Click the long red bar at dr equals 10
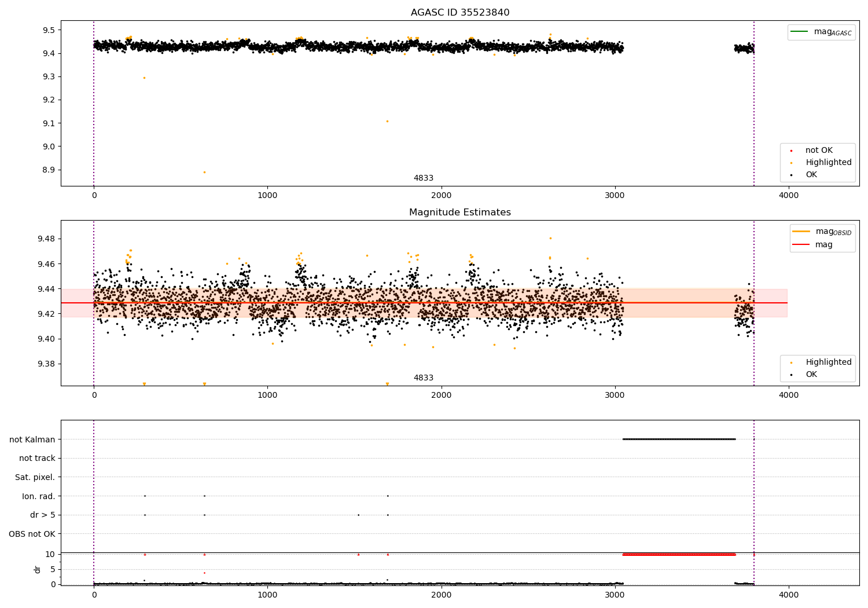 (x=679, y=554)
